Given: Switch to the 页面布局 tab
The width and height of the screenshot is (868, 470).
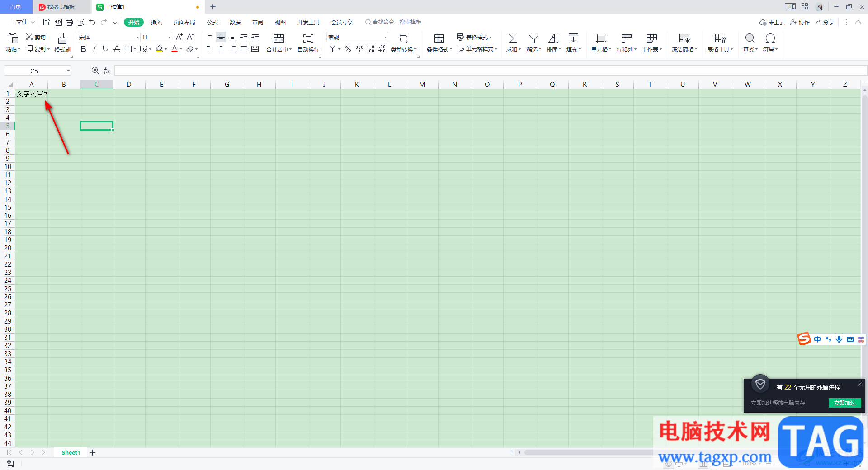Looking at the screenshot, I should pyautogui.click(x=184, y=22).
